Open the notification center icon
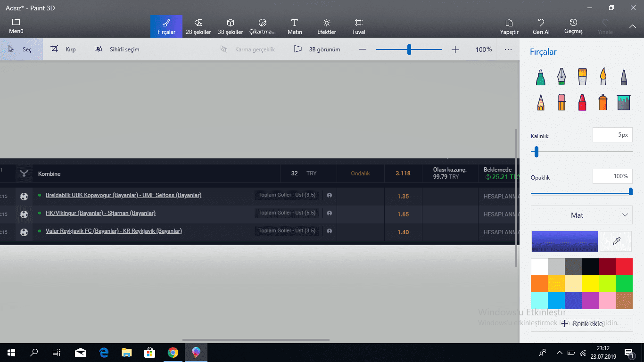This screenshot has height=362, width=644. point(630,353)
